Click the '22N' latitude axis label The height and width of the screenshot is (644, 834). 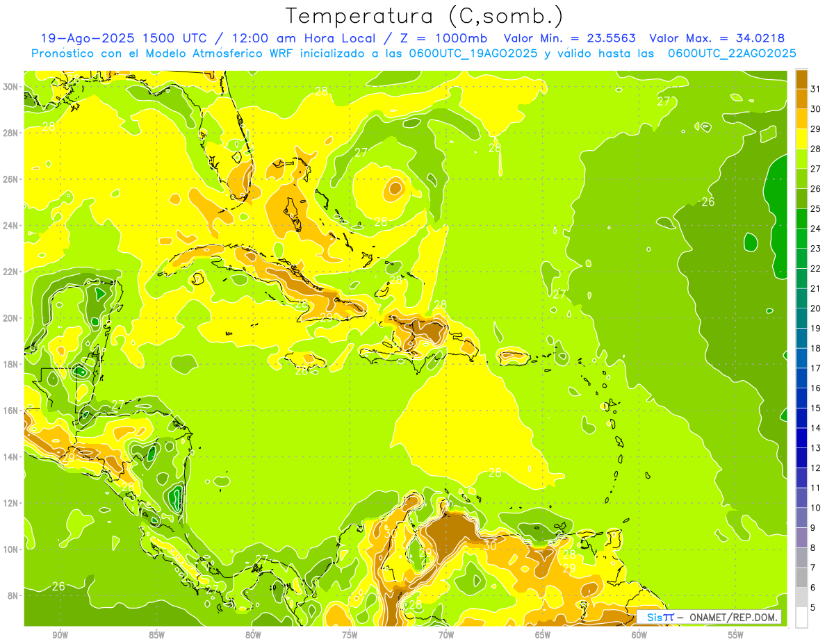10,272
